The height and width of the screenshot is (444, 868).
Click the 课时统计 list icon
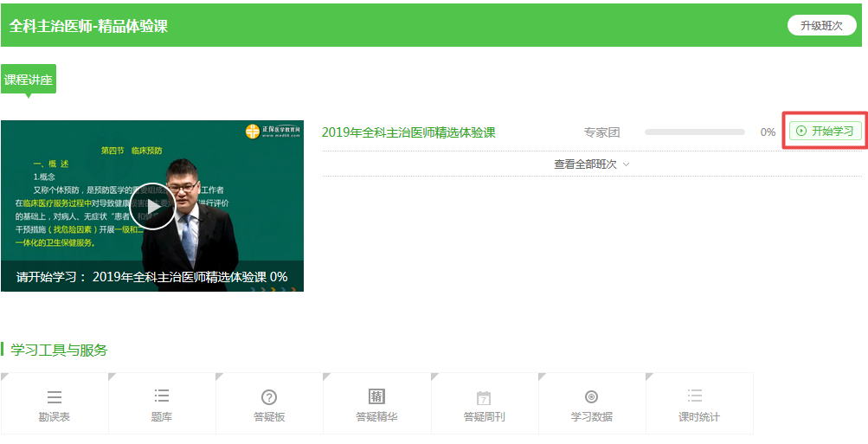(x=695, y=396)
